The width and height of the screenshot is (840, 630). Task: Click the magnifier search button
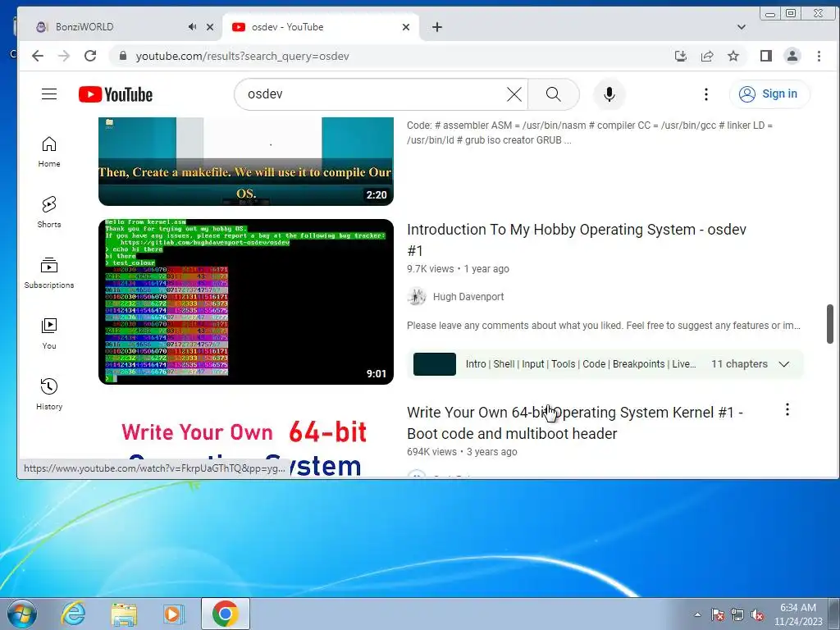point(554,94)
